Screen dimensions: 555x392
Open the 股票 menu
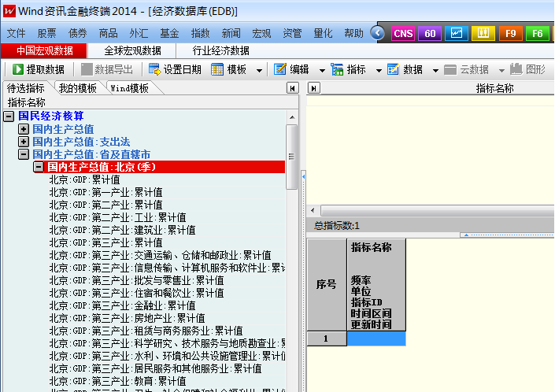tap(46, 34)
